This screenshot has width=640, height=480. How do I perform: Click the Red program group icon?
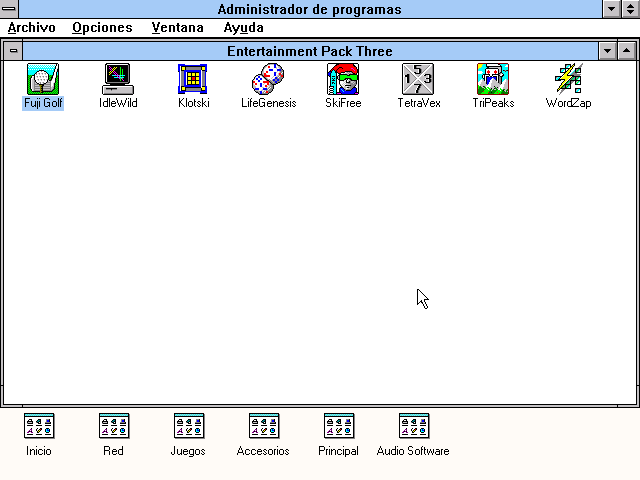(x=114, y=426)
